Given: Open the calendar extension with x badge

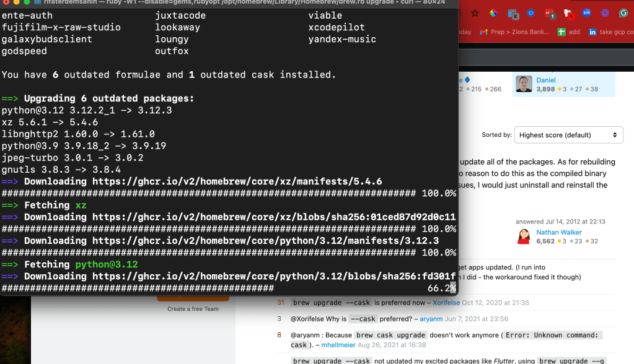Looking at the screenshot, I should 513,14.
